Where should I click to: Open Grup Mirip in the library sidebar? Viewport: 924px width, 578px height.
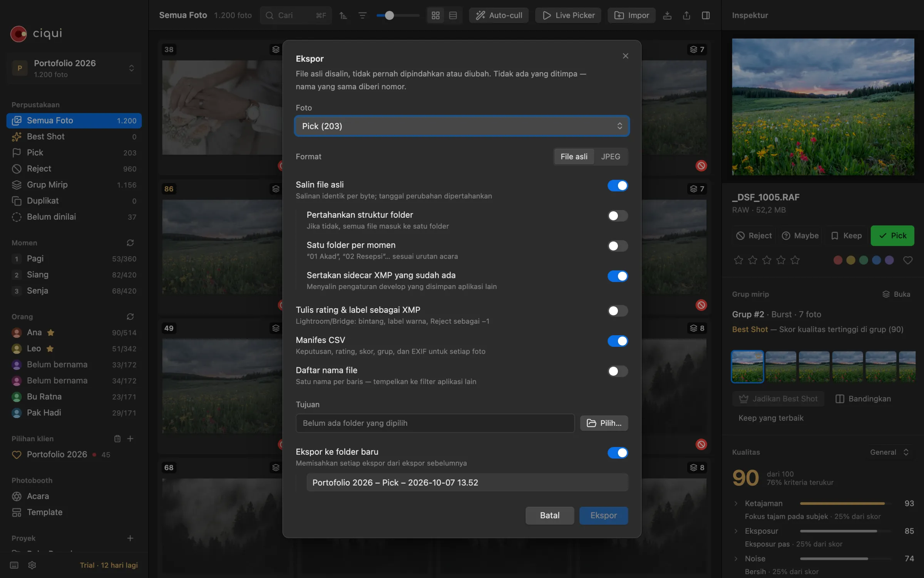pyautogui.click(x=74, y=185)
